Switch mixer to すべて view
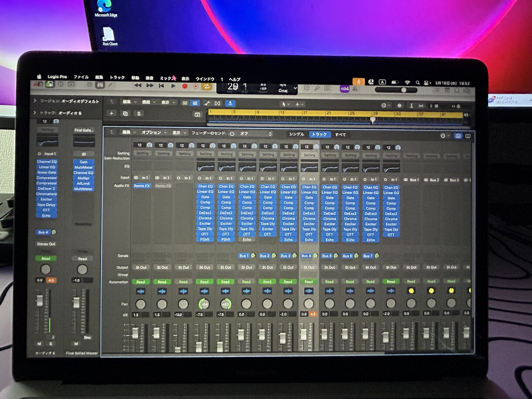Viewport: 532px width, 399px height. tap(341, 134)
